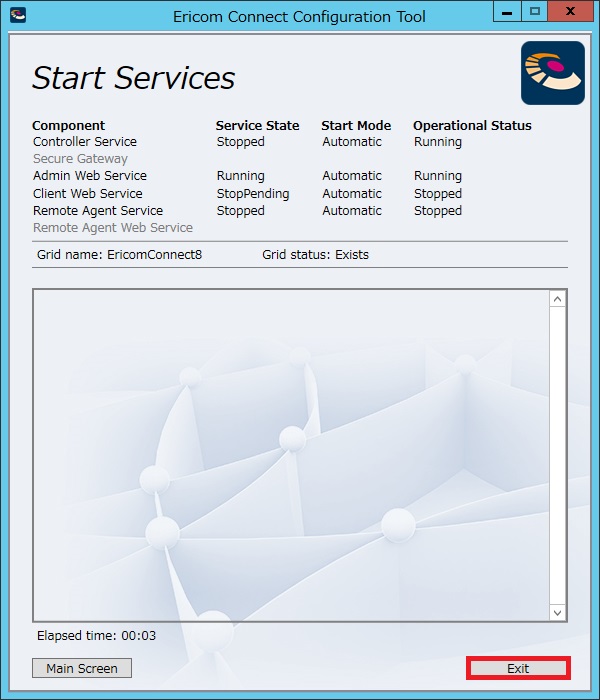Click the grayed-out Secure Gateway label

[80, 159]
